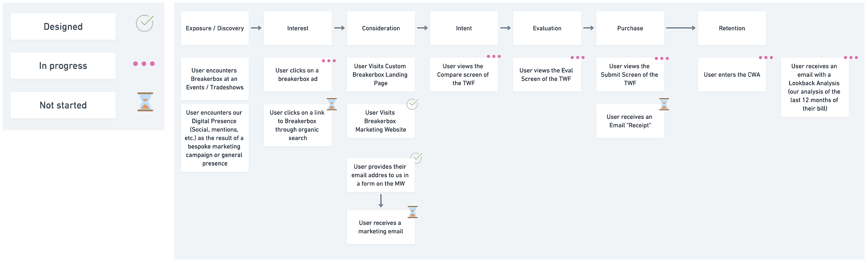Viewport: 868px width, 263px height.
Task: Open Events / Tradeshows encounter card
Action: 215,79
